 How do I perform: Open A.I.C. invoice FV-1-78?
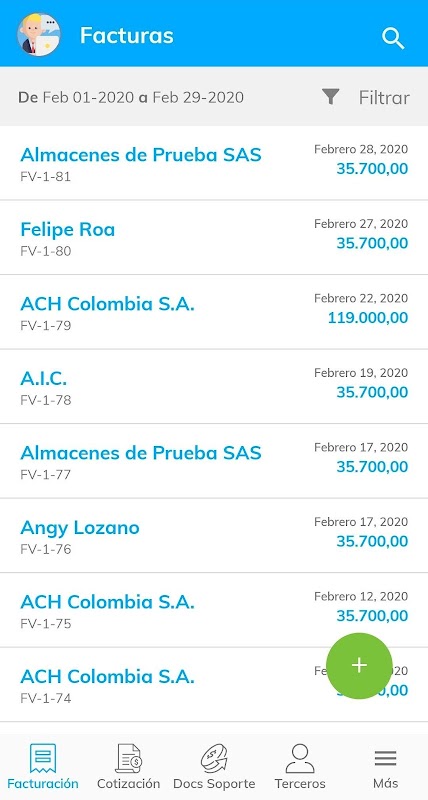tap(214, 386)
